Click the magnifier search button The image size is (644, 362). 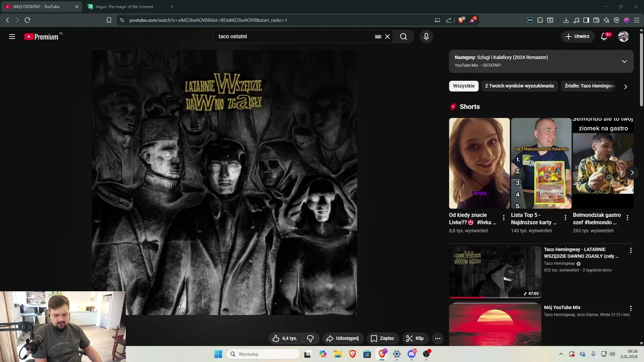(x=404, y=36)
